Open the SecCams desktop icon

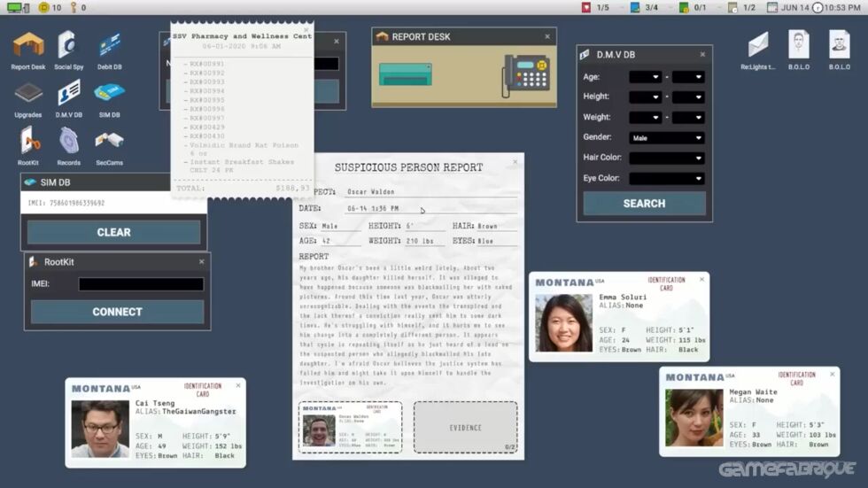coord(110,146)
